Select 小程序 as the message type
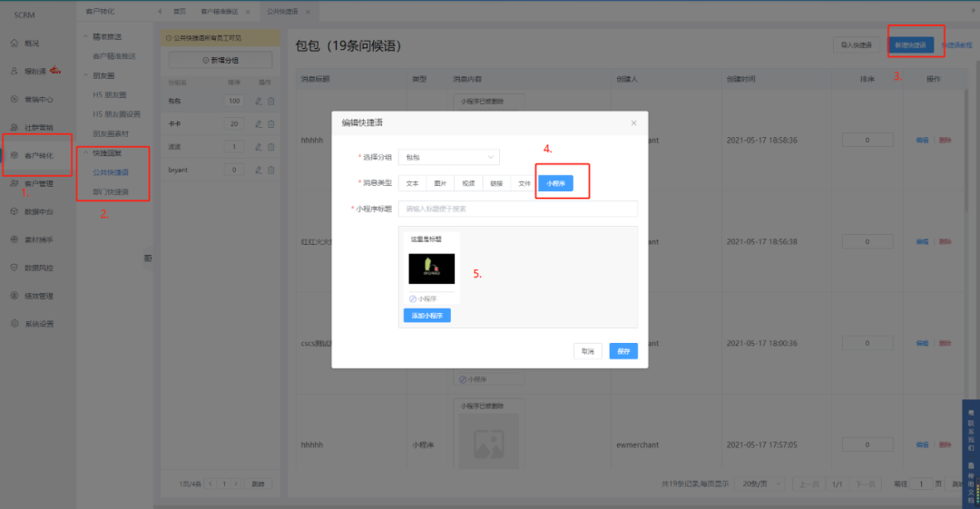This screenshot has height=509, width=980. click(554, 182)
